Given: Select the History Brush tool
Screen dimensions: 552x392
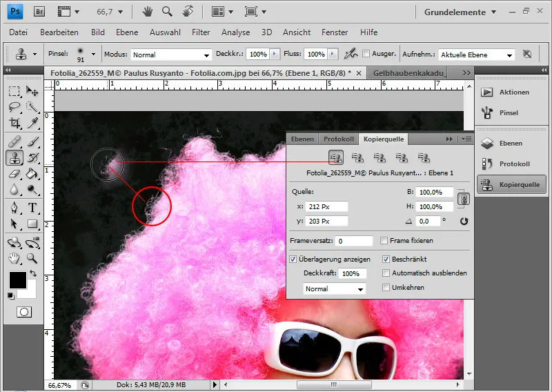Looking at the screenshot, I should click(x=32, y=158).
